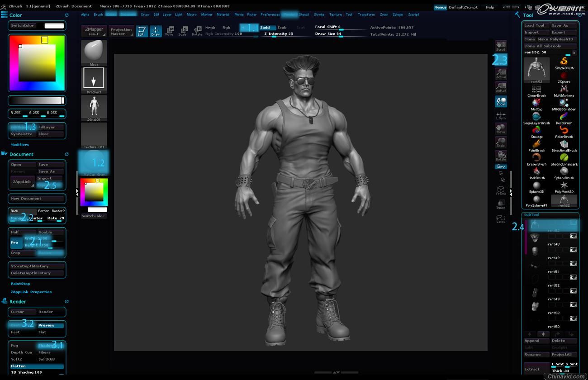Open the DragRect stroke selector
588x380 pixels.
point(94,81)
